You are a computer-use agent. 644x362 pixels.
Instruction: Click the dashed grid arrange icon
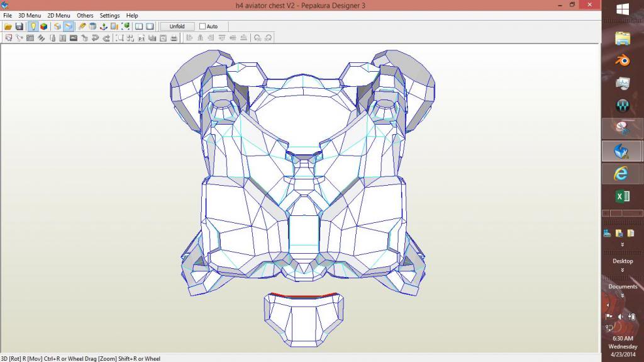pos(130,38)
